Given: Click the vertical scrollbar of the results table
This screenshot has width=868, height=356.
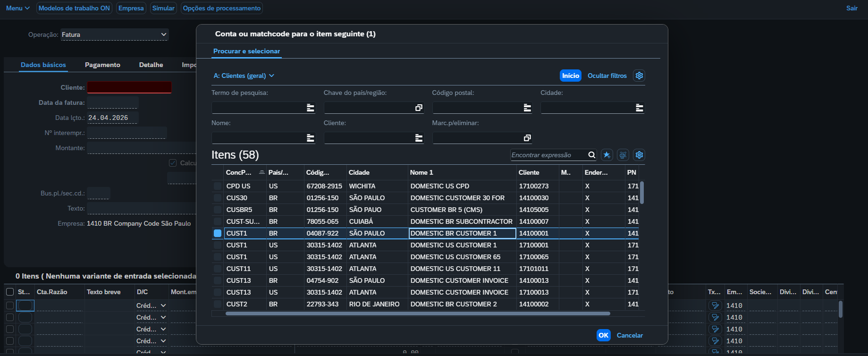Looking at the screenshot, I should [642, 192].
